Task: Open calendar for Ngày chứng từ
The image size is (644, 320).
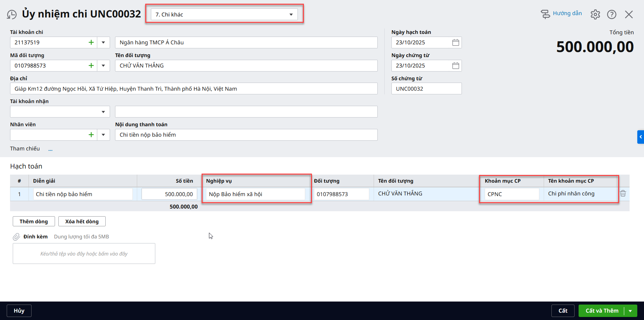Action: coord(455,65)
